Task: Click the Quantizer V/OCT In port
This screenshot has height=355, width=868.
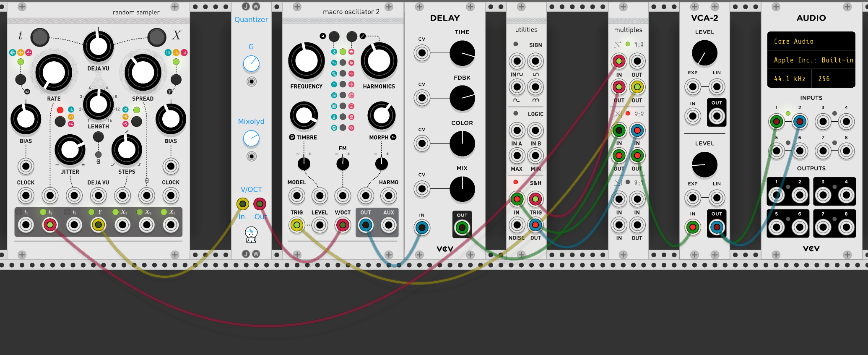Action: (x=242, y=204)
